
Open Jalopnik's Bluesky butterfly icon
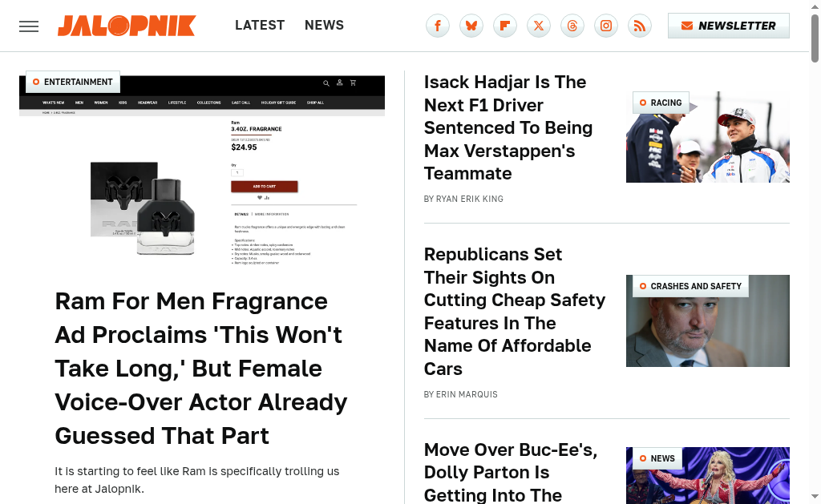471,26
